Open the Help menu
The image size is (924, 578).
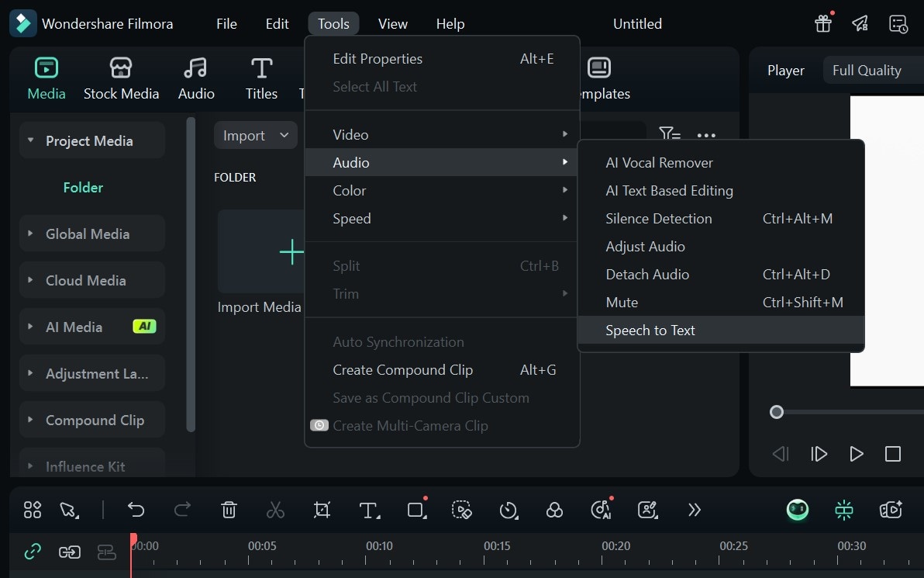450,23
